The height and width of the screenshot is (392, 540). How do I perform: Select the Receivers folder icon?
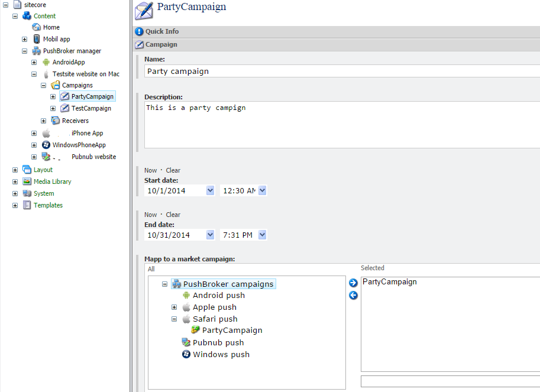[x=54, y=120]
